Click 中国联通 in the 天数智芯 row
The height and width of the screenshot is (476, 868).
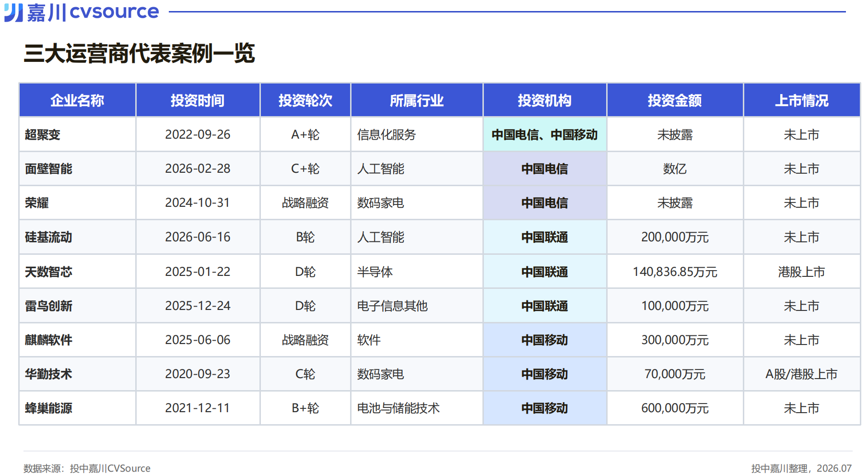(x=545, y=272)
